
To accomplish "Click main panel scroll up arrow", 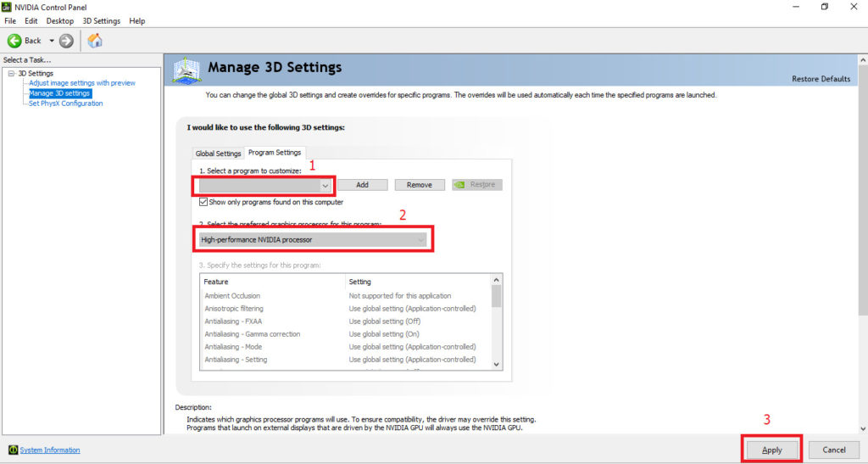I will pyautogui.click(x=863, y=59).
